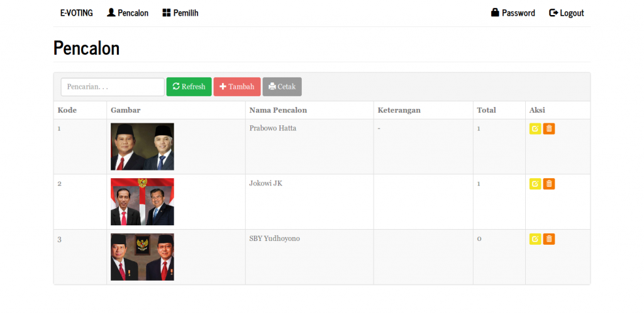Open SBY Yudhoyono candidate photo
This screenshot has height=314, width=644.
click(x=142, y=257)
